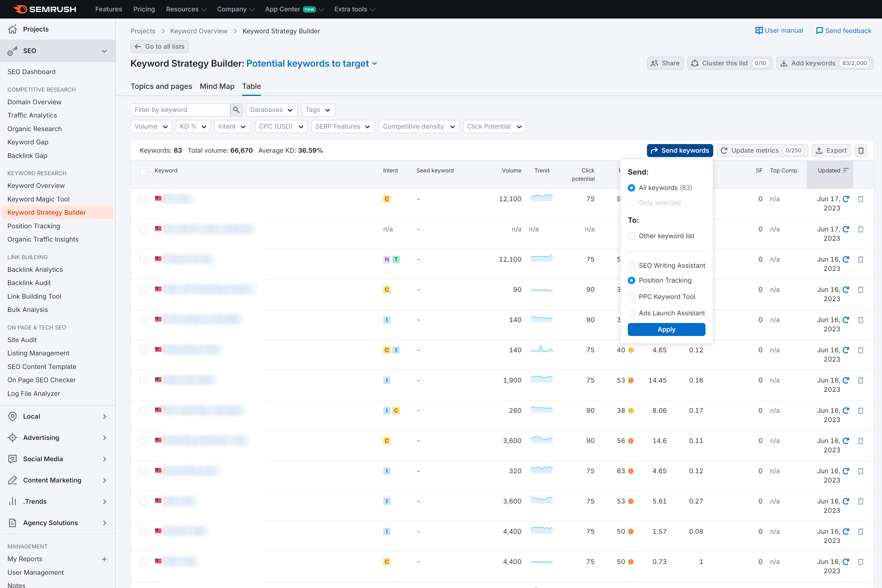This screenshot has width=882, height=588.
Task: Open the CPC (USD) filter dropdown
Action: click(x=281, y=126)
